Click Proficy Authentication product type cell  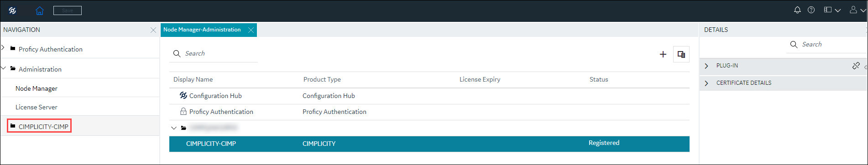[x=334, y=112]
